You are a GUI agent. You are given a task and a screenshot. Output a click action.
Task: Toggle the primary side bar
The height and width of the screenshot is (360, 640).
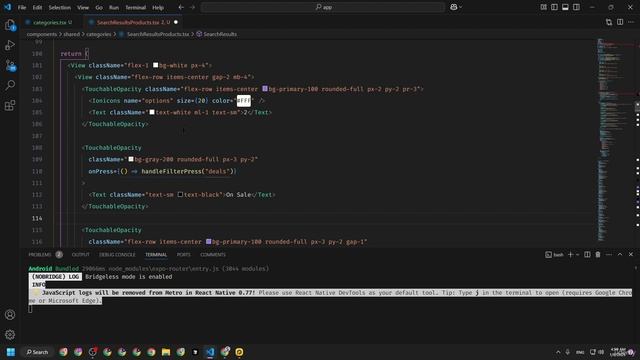point(554,7)
